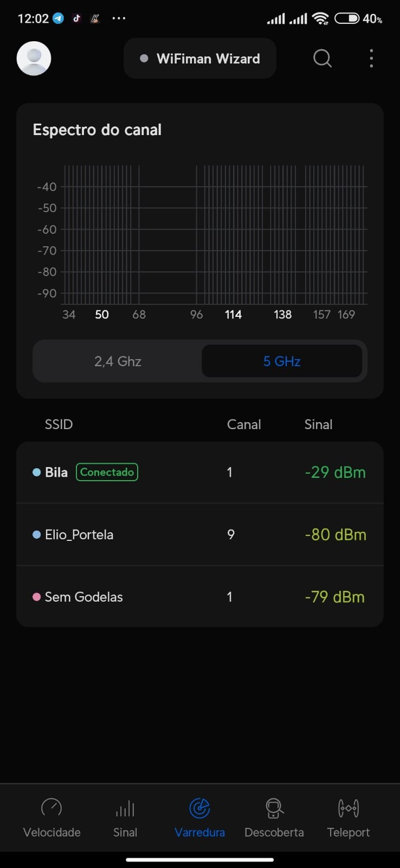Open the Descoberta device discovery icon

coord(274,808)
